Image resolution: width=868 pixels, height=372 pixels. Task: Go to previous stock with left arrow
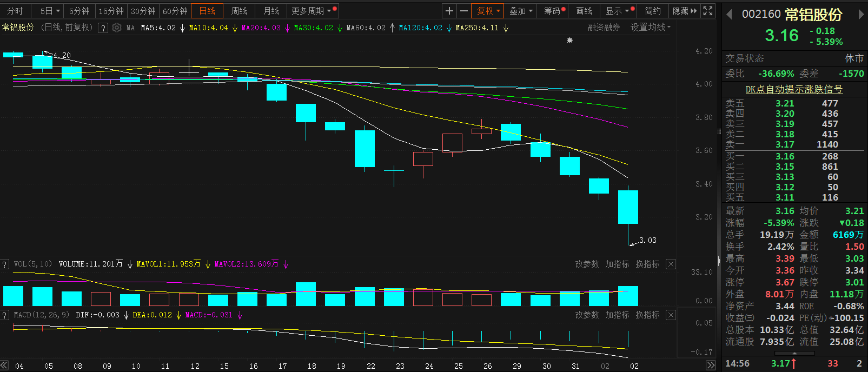729,15
